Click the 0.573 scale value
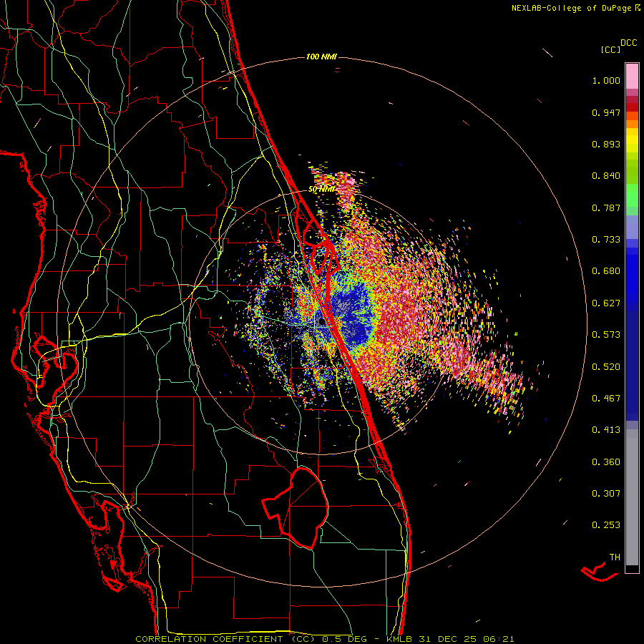The width and height of the screenshot is (644, 644). pyautogui.click(x=606, y=335)
